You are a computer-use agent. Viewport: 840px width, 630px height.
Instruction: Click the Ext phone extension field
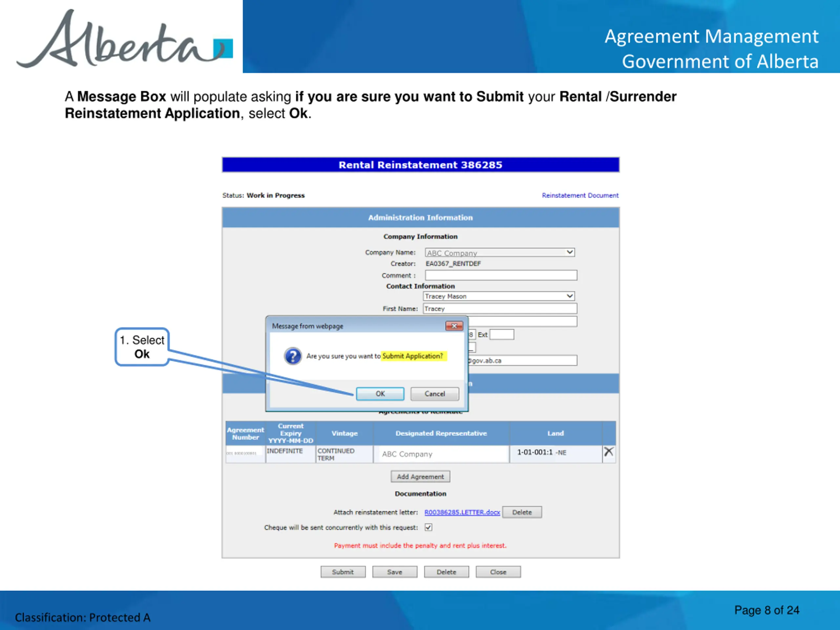[x=502, y=334]
